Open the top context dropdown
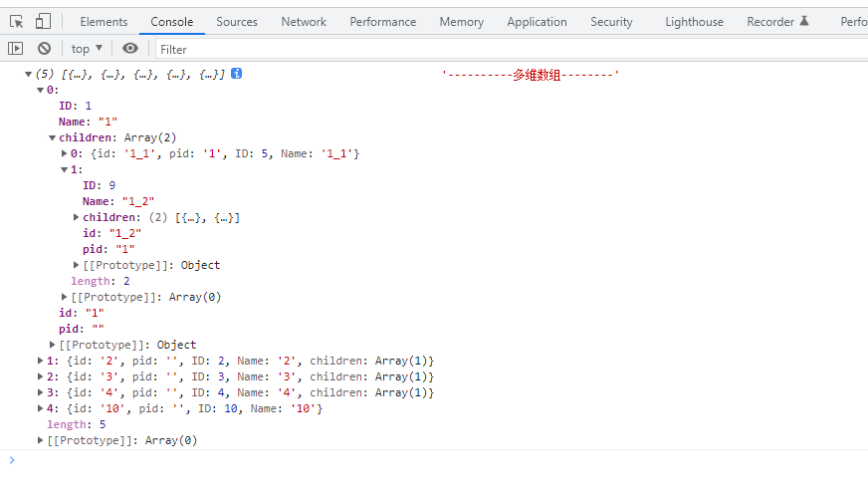868x495 pixels. click(87, 48)
